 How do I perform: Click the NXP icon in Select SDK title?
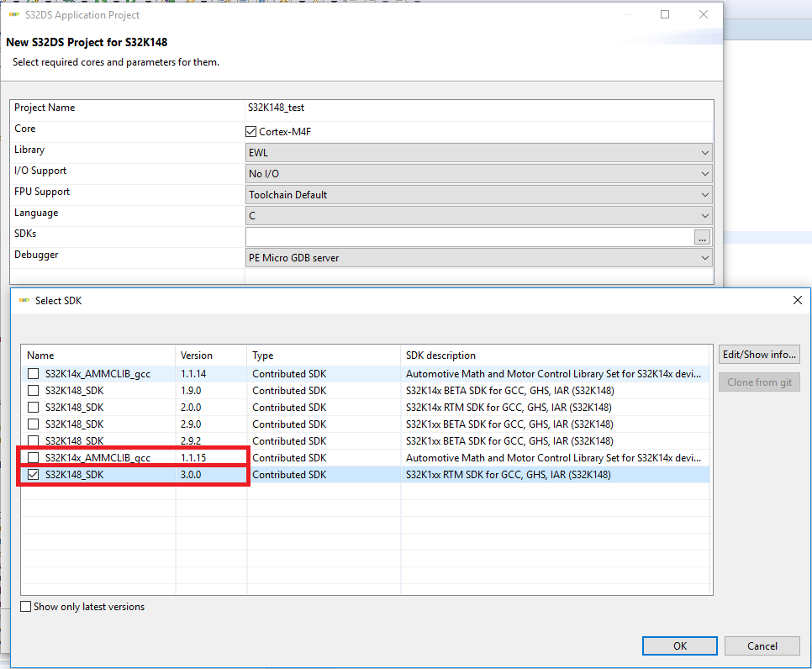point(24,300)
